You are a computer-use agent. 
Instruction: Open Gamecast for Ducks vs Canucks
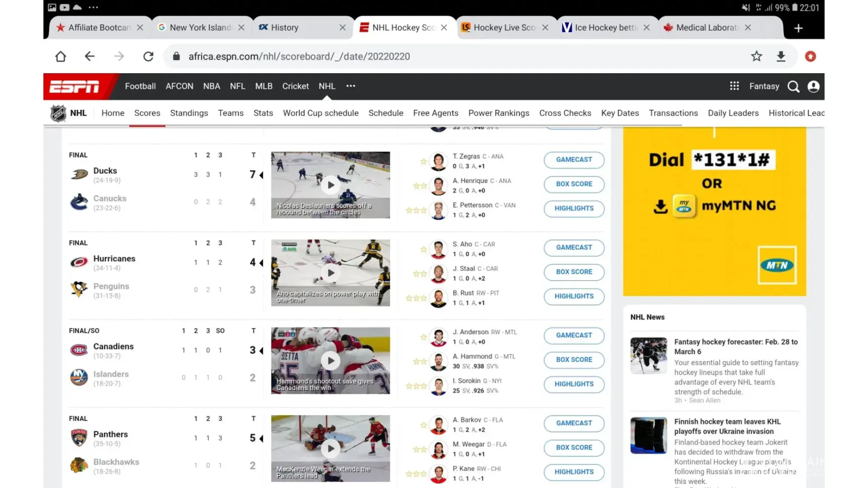coord(574,160)
